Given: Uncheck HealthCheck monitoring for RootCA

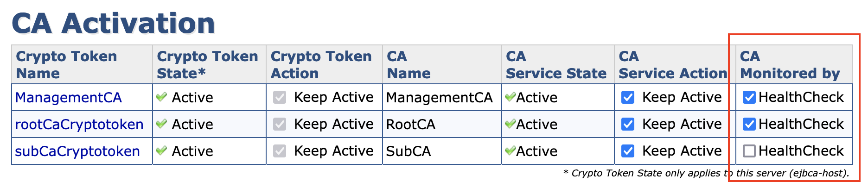Looking at the screenshot, I should click(x=749, y=124).
